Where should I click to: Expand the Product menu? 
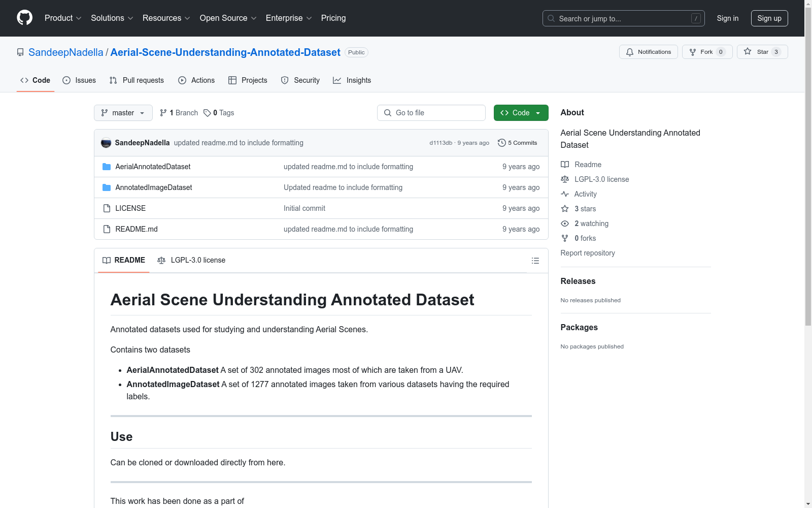pos(63,18)
